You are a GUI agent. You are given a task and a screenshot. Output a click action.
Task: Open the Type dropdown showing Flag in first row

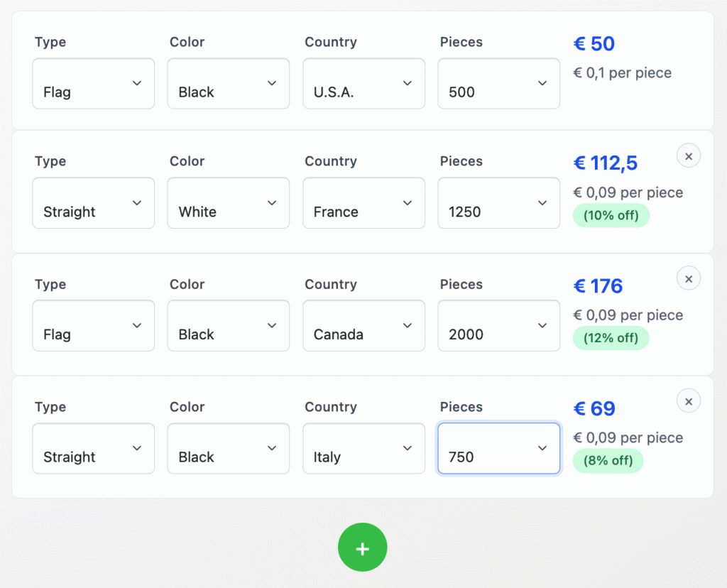coord(93,84)
